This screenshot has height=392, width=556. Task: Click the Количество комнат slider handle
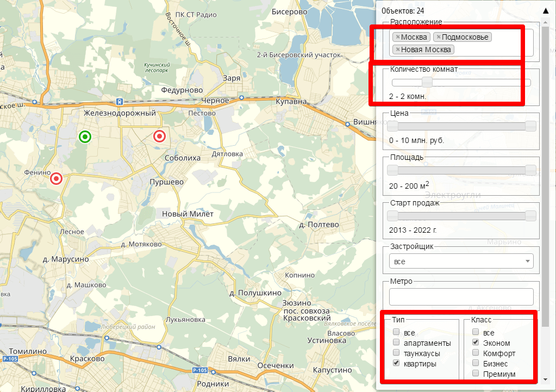pos(427,83)
